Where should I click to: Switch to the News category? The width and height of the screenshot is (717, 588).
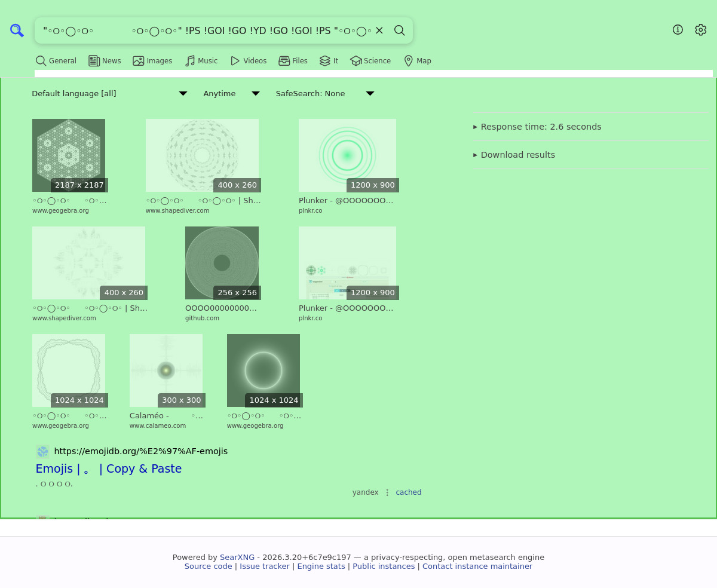pyautogui.click(x=105, y=61)
